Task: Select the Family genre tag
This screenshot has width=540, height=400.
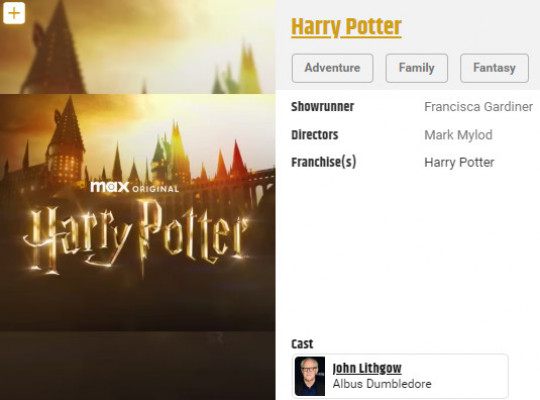Action: tap(416, 68)
